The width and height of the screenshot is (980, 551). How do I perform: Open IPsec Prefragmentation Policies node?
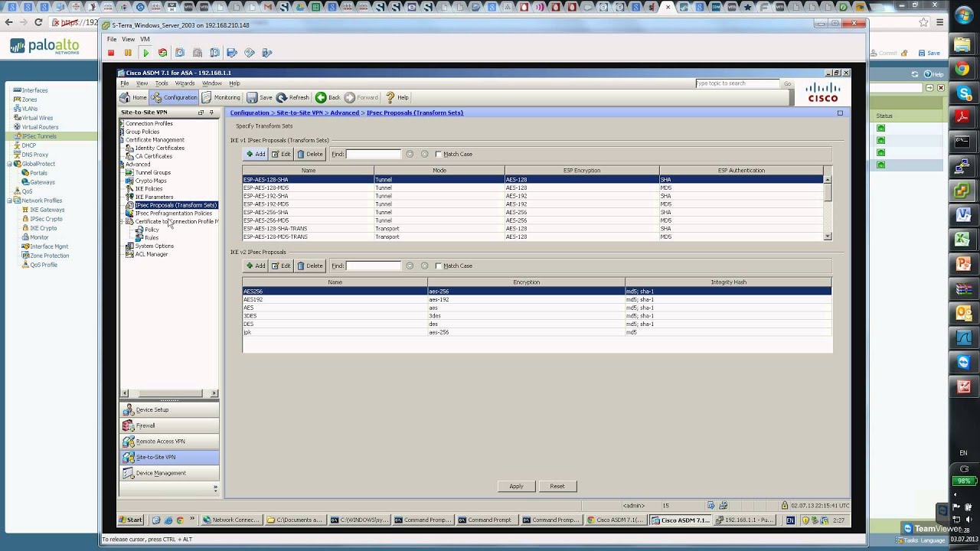coord(173,214)
